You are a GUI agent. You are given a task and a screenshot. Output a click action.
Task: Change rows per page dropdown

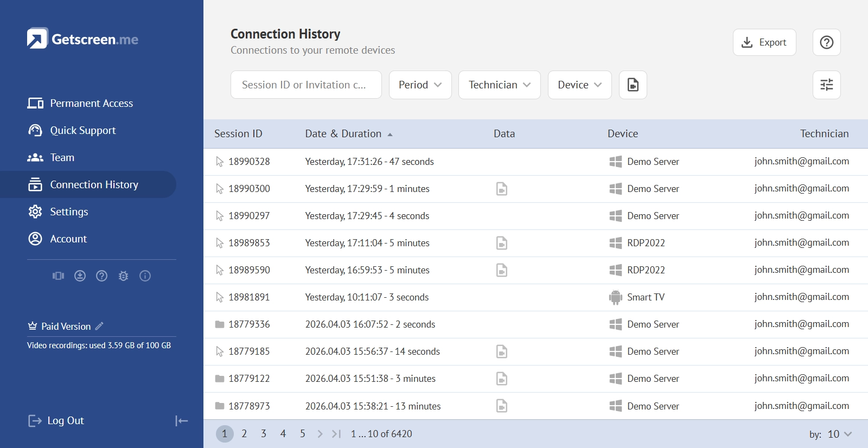[839, 434]
